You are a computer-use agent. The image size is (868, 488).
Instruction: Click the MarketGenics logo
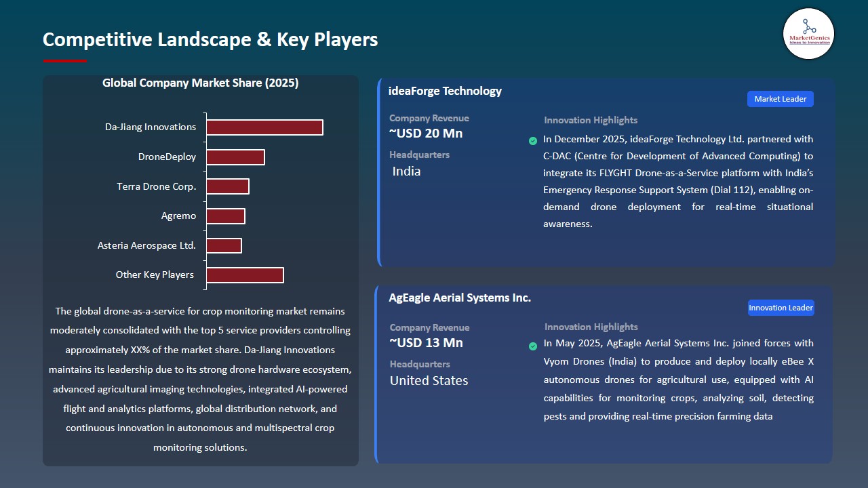click(808, 34)
